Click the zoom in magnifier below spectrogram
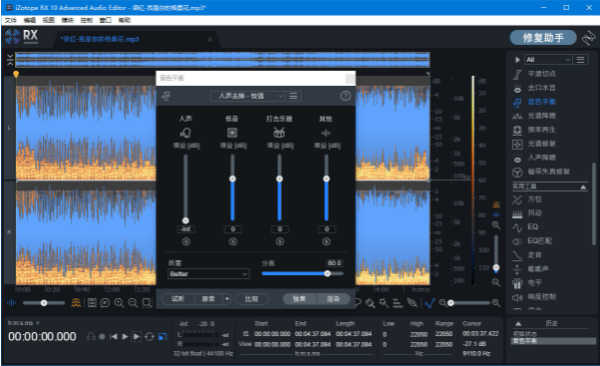Screen dimensions: 600x366 (119, 303)
